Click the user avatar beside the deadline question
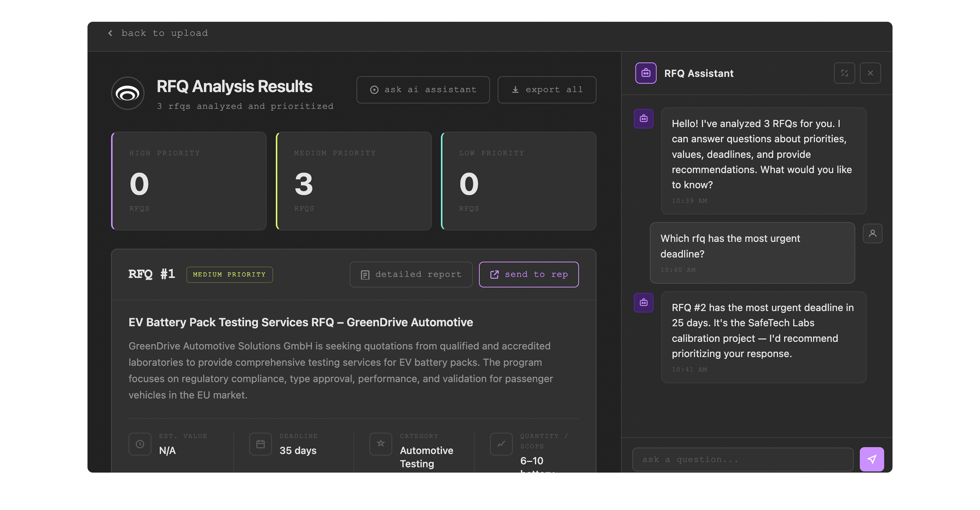 pos(872,233)
